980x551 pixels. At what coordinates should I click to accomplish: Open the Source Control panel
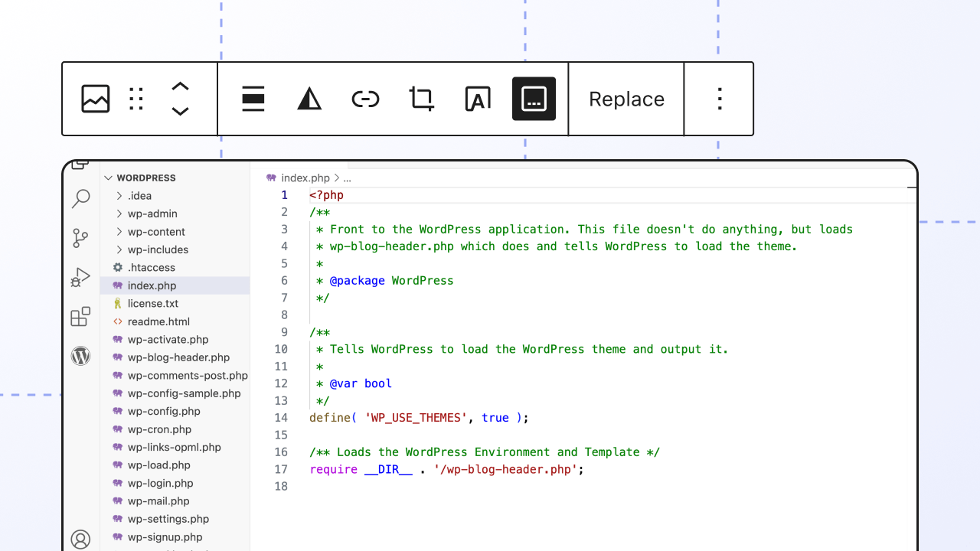click(x=80, y=238)
